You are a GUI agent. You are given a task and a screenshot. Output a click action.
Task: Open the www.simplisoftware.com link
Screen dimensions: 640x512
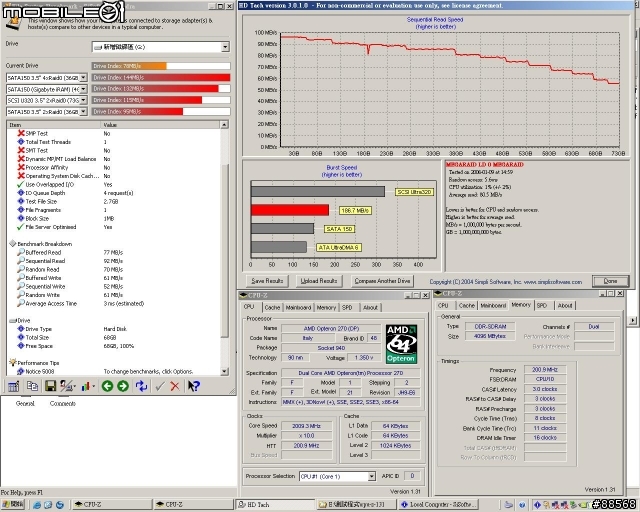pyautogui.click(x=553, y=282)
